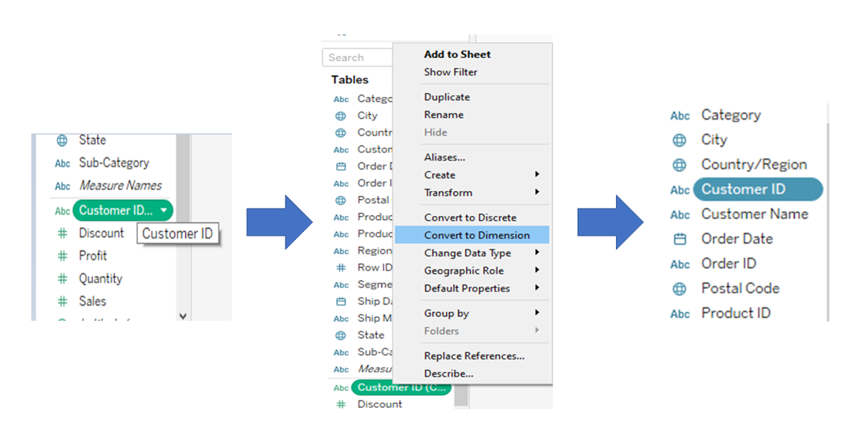The height and width of the screenshot is (439, 868).
Task: Click the globe icon beside State in left panel
Action: pyautogui.click(x=62, y=140)
